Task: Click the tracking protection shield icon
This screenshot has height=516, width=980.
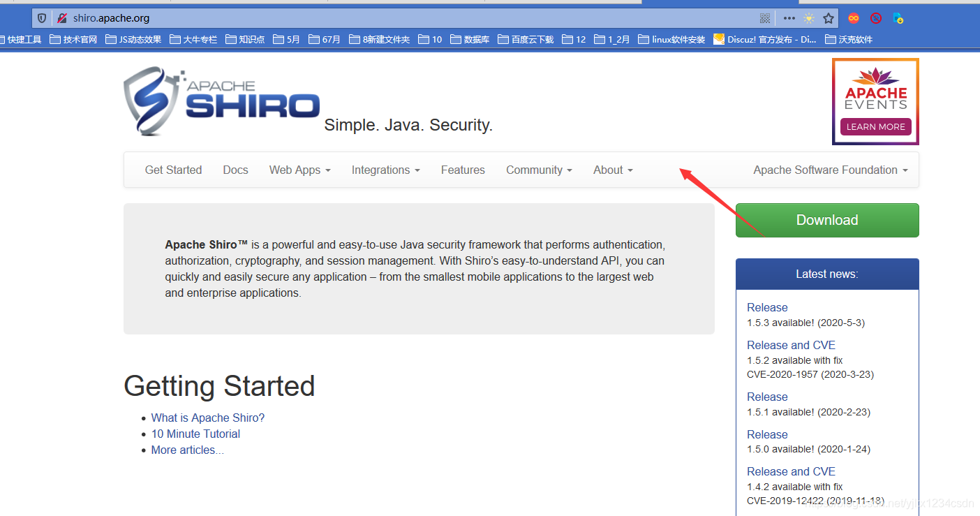Action: 42,18
